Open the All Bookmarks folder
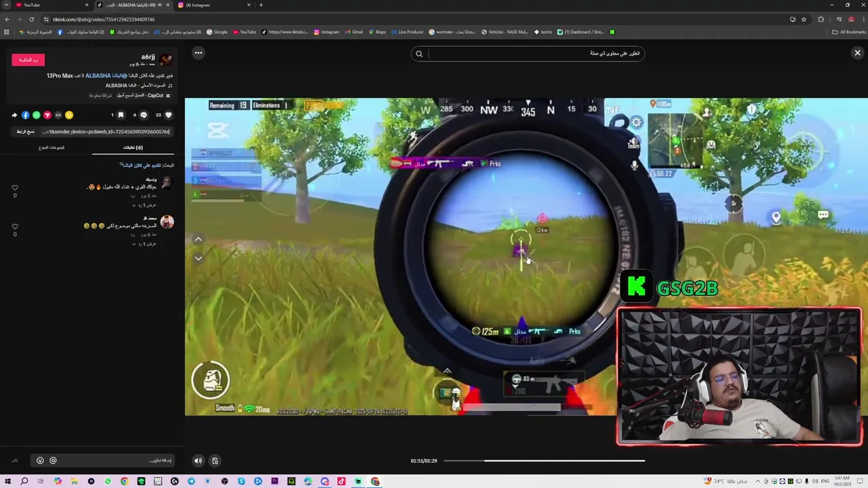868x488 pixels. tap(849, 32)
